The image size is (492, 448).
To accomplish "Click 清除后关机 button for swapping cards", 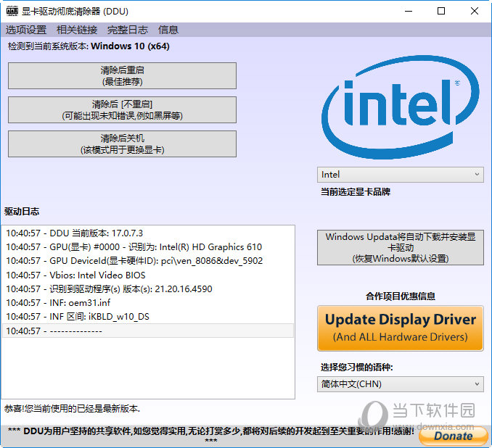I will (x=122, y=144).
